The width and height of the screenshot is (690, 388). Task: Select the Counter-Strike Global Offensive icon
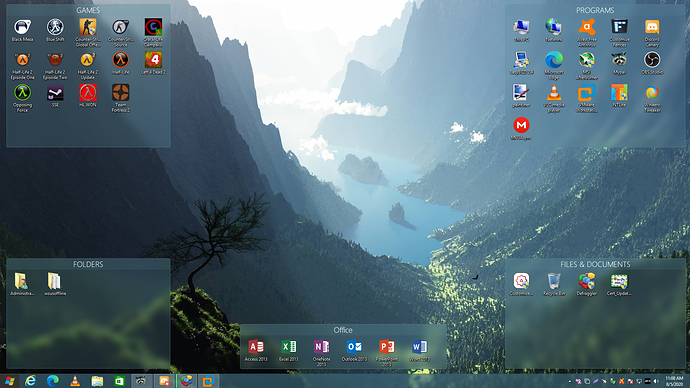click(x=88, y=33)
